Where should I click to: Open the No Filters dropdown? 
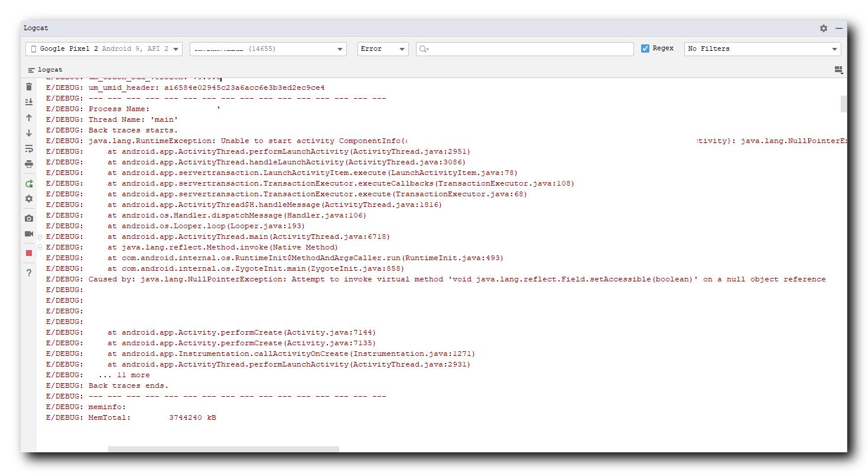[x=762, y=48]
